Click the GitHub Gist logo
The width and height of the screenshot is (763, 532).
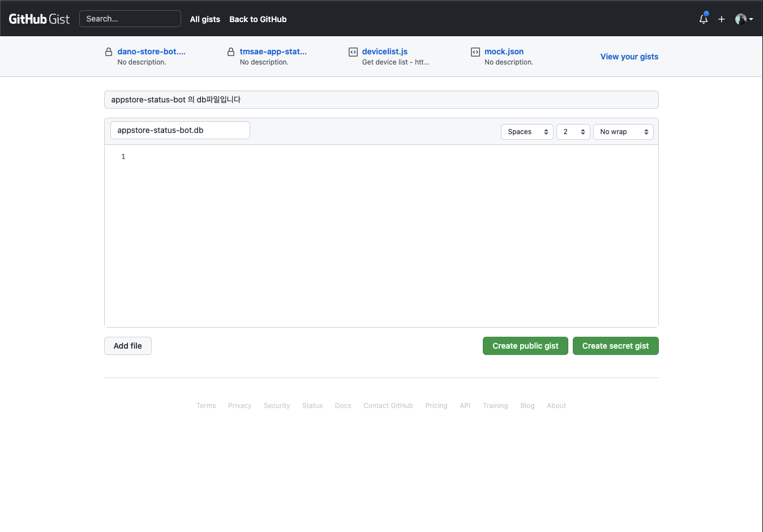39,19
